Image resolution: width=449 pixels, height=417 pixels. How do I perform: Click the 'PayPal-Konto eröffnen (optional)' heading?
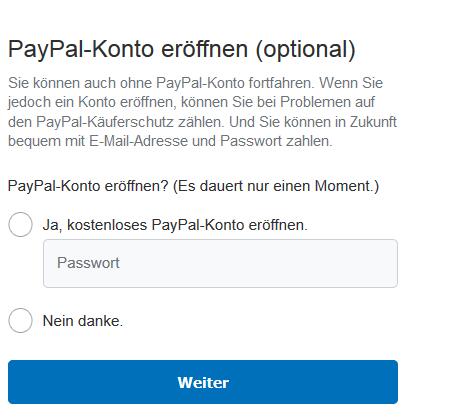(182, 50)
